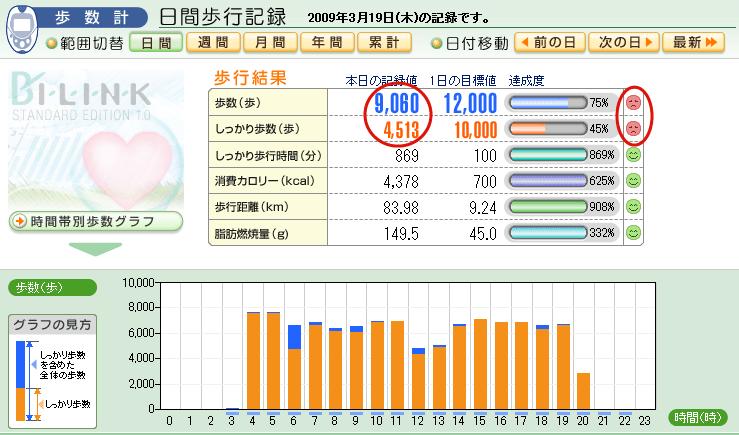
Task: Click the 時間(時) axis label badge
Action: [698, 417]
